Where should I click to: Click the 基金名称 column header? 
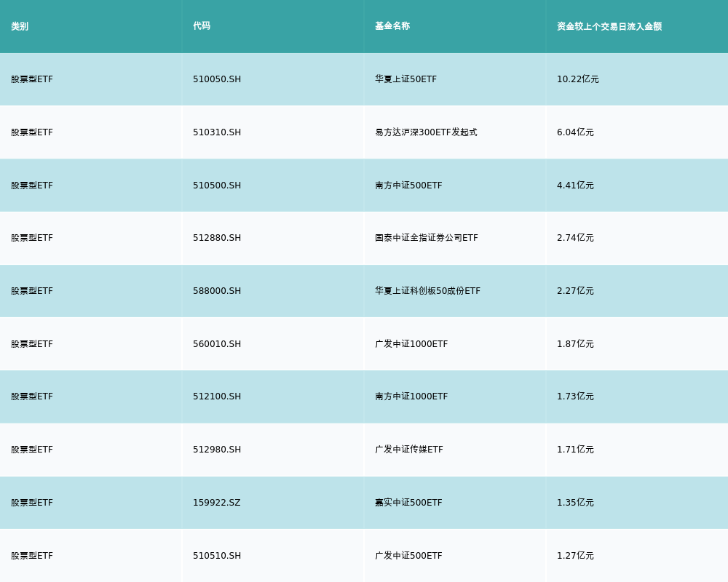[392, 26]
